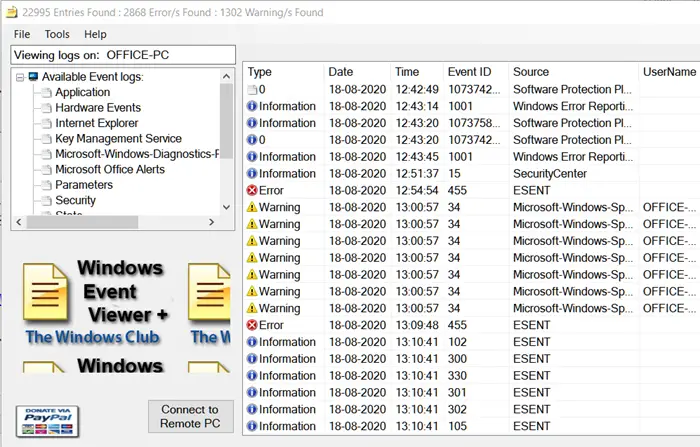Click the info icon in Event 1073758 row
Screen dimensions: 700x447
(252, 123)
